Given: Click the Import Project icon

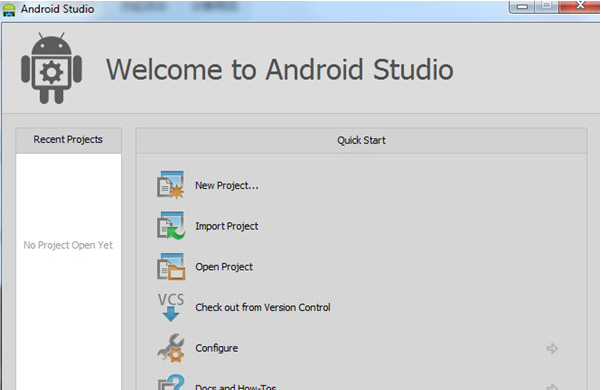Looking at the screenshot, I should point(171,226).
